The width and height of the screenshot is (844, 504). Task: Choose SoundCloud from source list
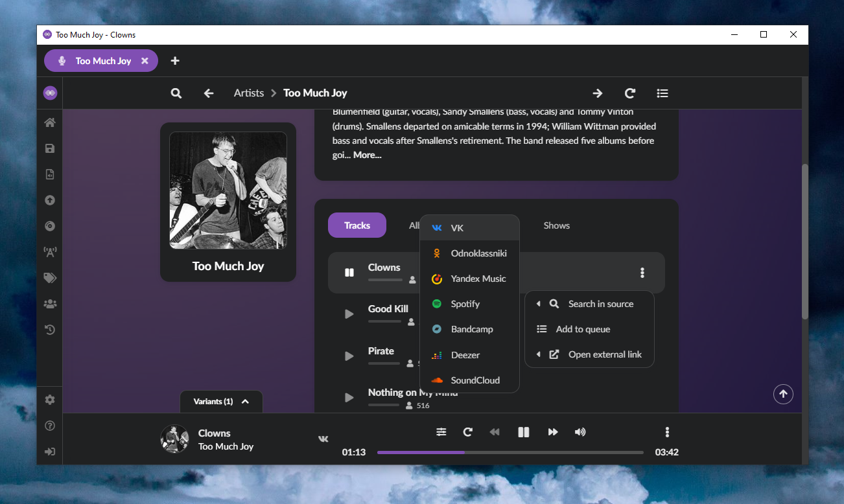(470, 380)
